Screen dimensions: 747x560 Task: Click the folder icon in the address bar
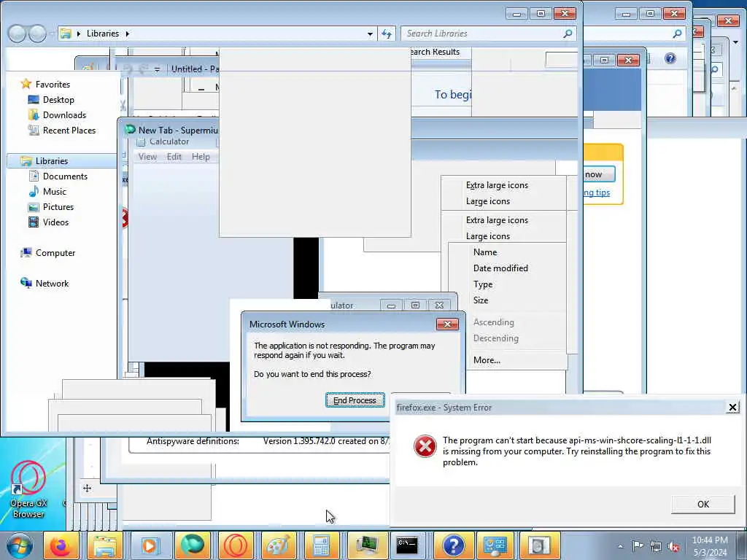66,34
